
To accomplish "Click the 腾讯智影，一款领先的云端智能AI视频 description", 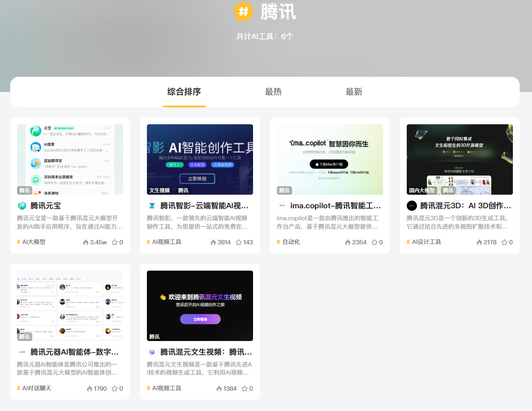I will pyautogui.click(x=198, y=222).
